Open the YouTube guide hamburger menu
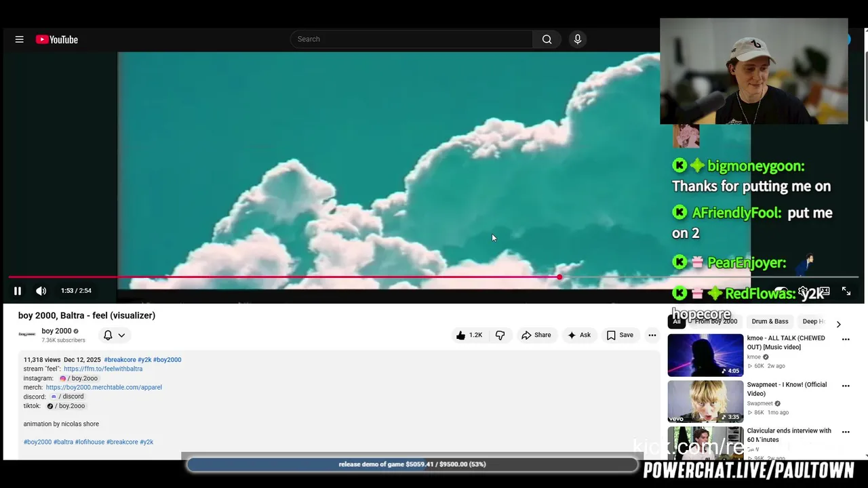The width and height of the screenshot is (868, 488). point(19,39)
